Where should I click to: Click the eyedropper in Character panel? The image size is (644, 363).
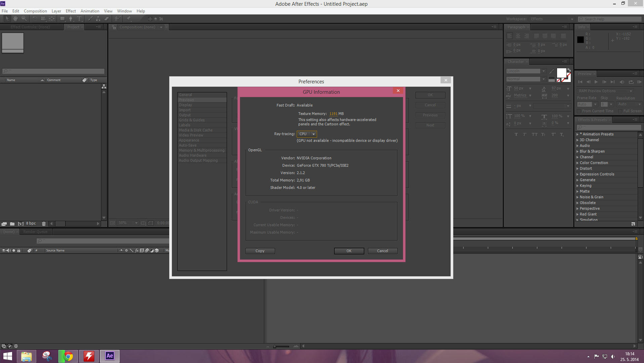[x=552, y=71]
